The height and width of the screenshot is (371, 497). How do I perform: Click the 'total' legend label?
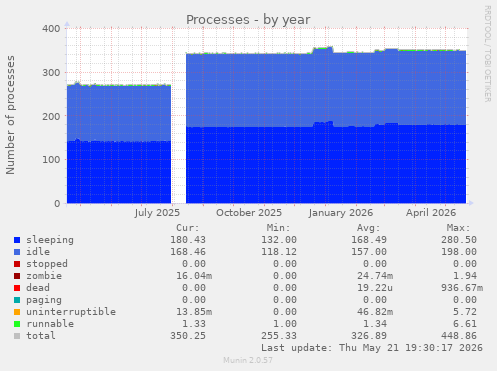(41, 336)
